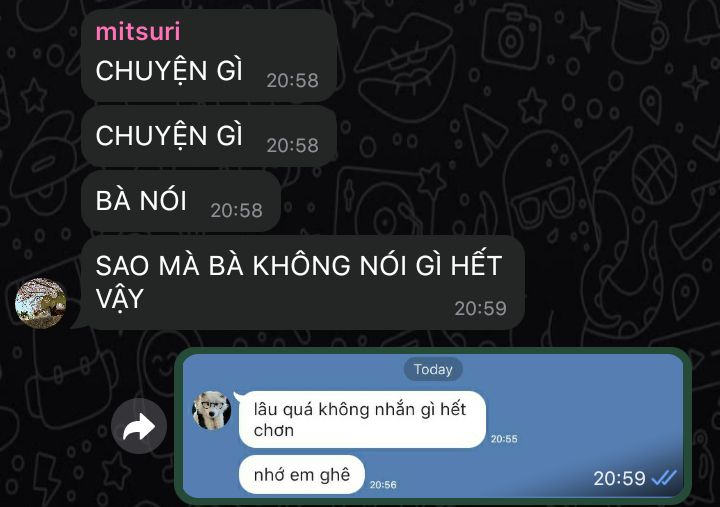Click the nhớ em ghê bubble
Viewport: 720px width, 507px height.
point(302,475)
